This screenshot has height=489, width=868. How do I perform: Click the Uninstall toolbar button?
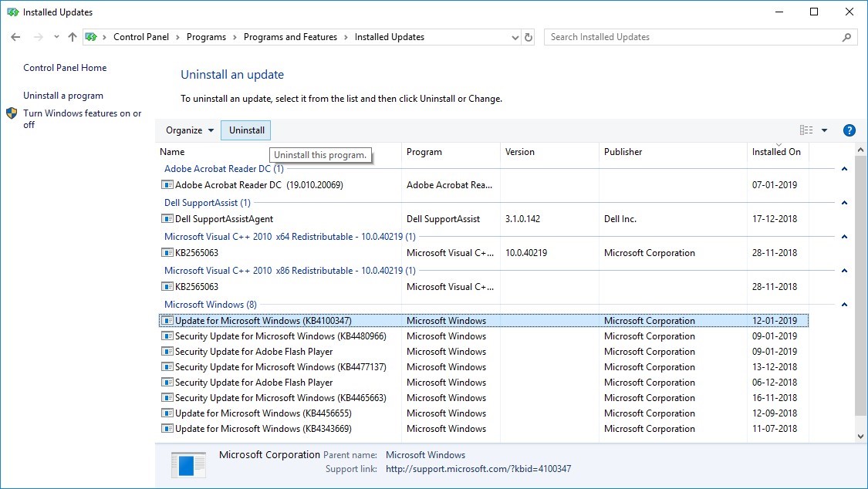coord(246,130)
